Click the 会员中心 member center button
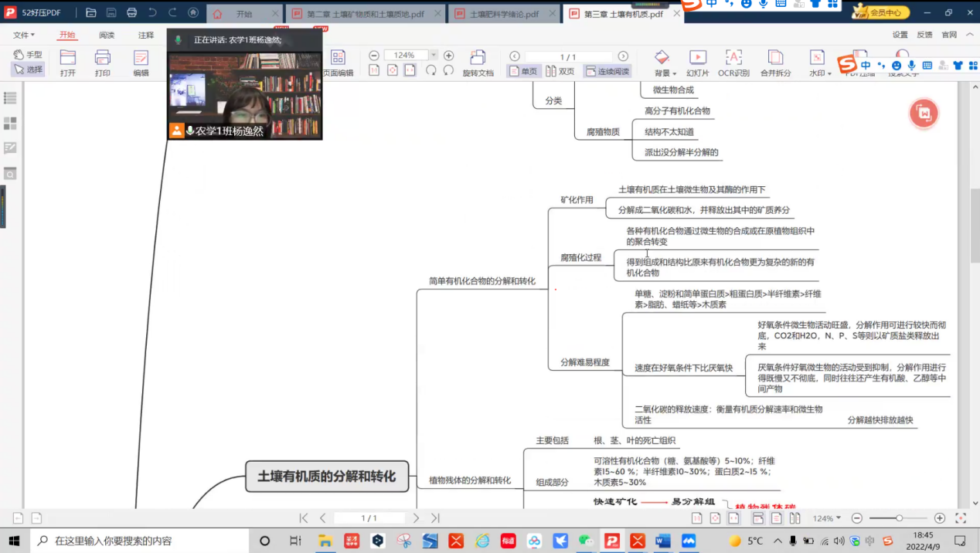 click(880, 12)
